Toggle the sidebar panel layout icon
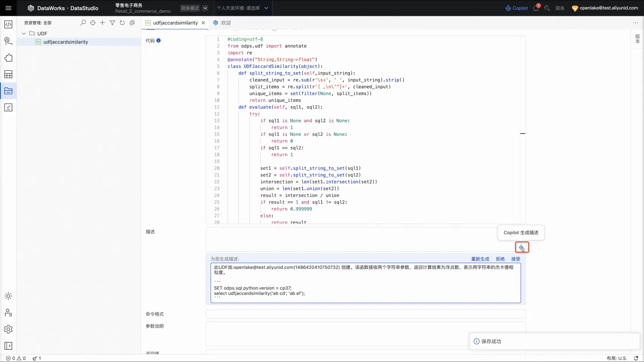 tap(8, 346)
